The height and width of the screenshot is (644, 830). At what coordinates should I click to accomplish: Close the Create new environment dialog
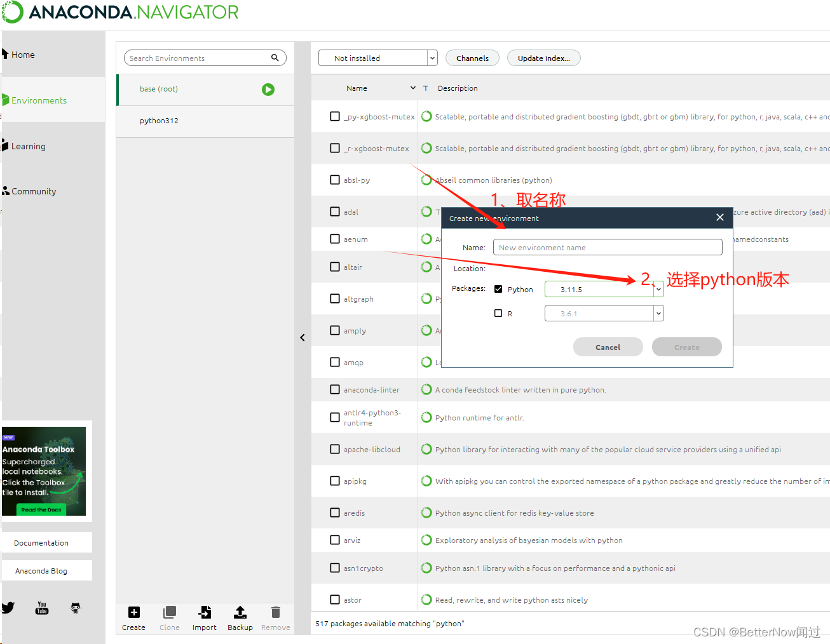click(x=720, y=217)
